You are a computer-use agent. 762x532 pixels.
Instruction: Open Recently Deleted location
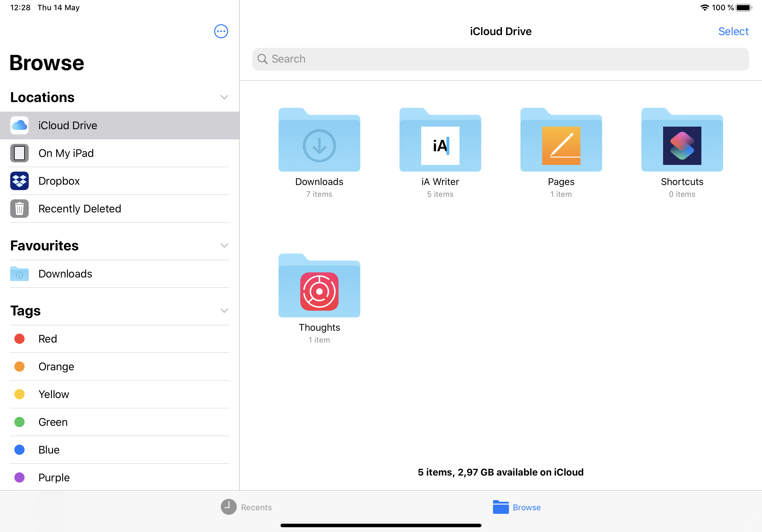click(x=119, y=209)
